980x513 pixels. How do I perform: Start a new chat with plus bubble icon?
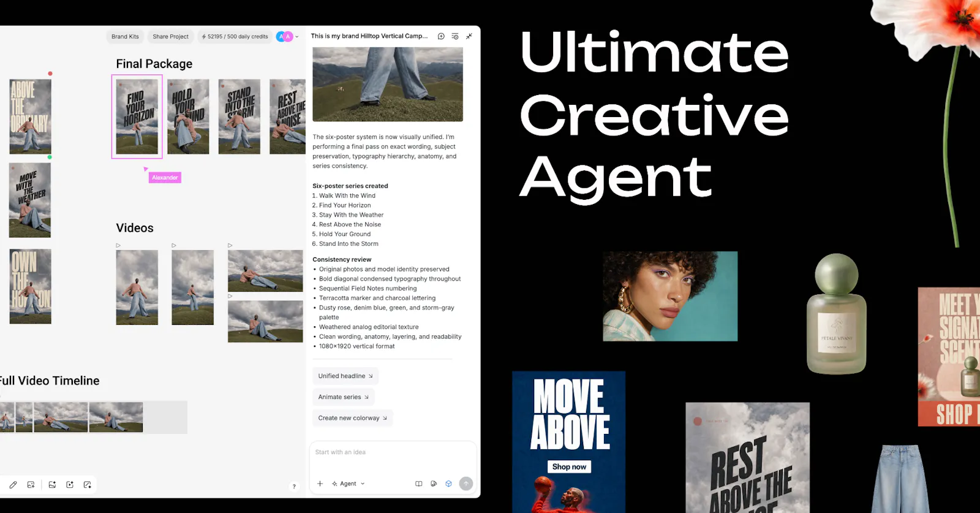441,36
